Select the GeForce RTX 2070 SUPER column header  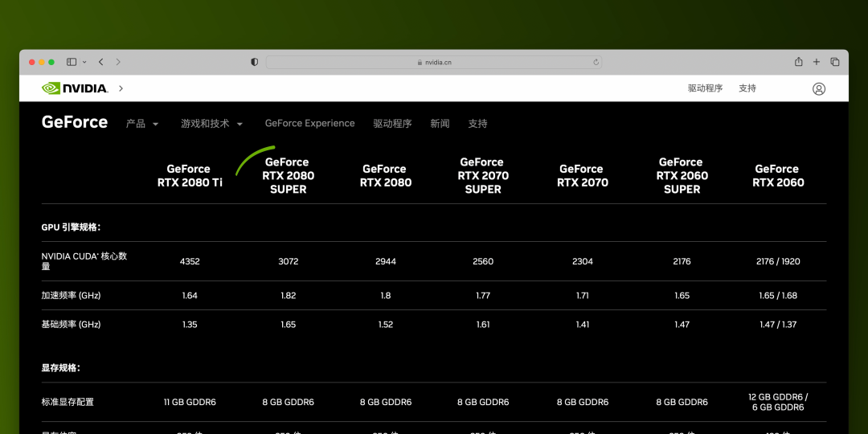click(483, 175)
